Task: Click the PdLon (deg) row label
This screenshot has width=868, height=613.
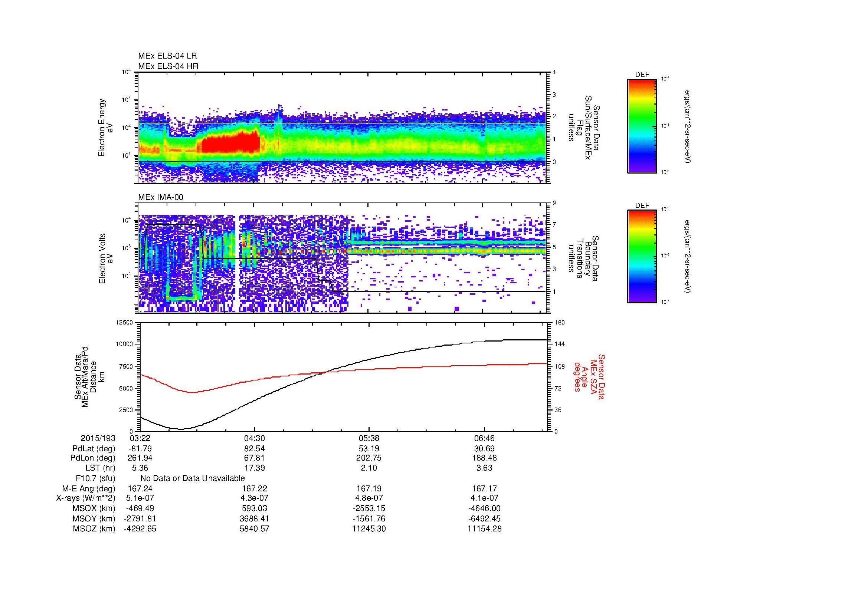Action: pos(93,458)
